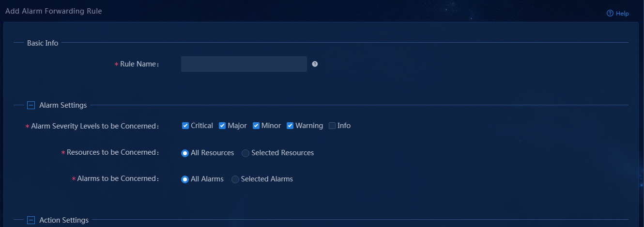The height and width of the screenshot is (227, 644).
Task: Click the Resources to be Concerned label
Action: 113,152
